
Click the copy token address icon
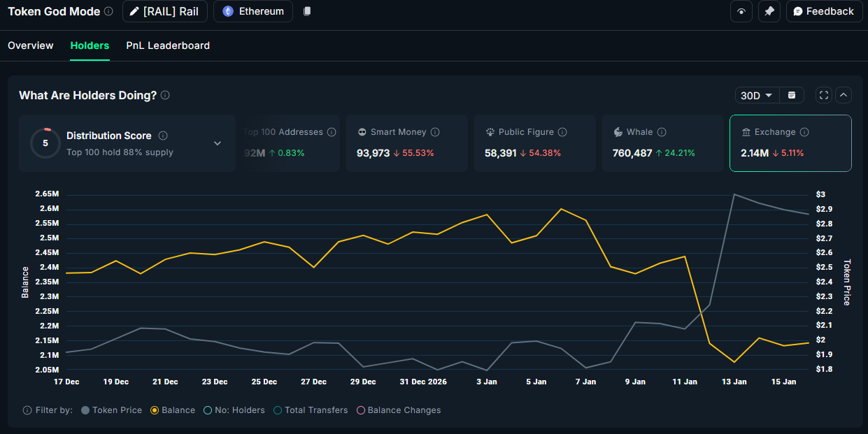click(307, 11)
